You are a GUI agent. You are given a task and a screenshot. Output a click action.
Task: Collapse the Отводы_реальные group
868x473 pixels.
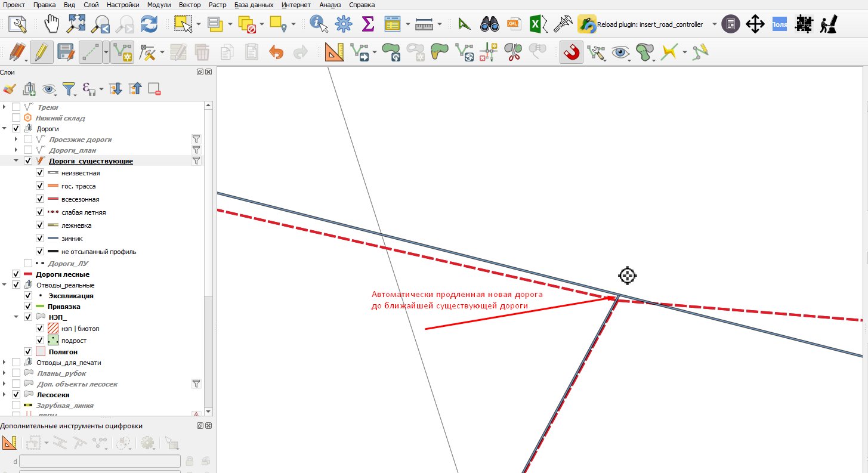[5, 285]
